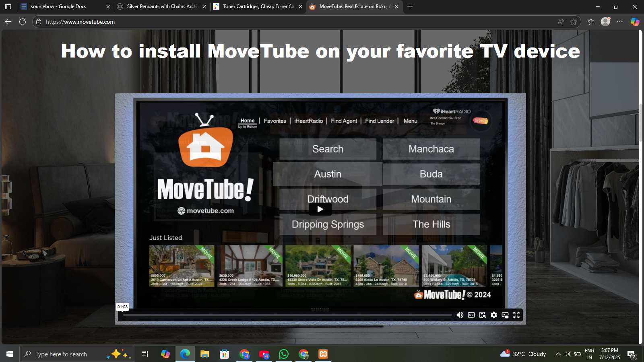Close the sourcebow Google Docs tab
Screen dimensions: 644x362
click(x=108, y=6)
